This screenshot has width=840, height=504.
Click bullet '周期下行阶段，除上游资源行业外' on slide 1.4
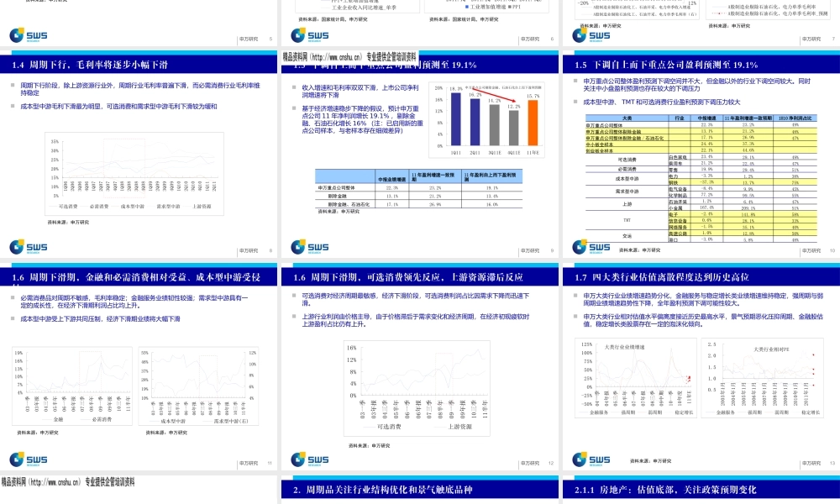[x=140, y=89]
